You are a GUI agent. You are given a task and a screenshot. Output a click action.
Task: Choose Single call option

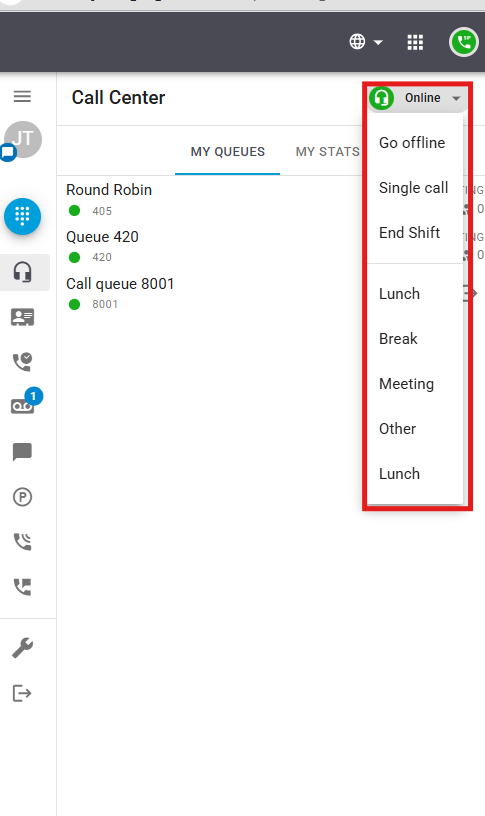[415, 187]
